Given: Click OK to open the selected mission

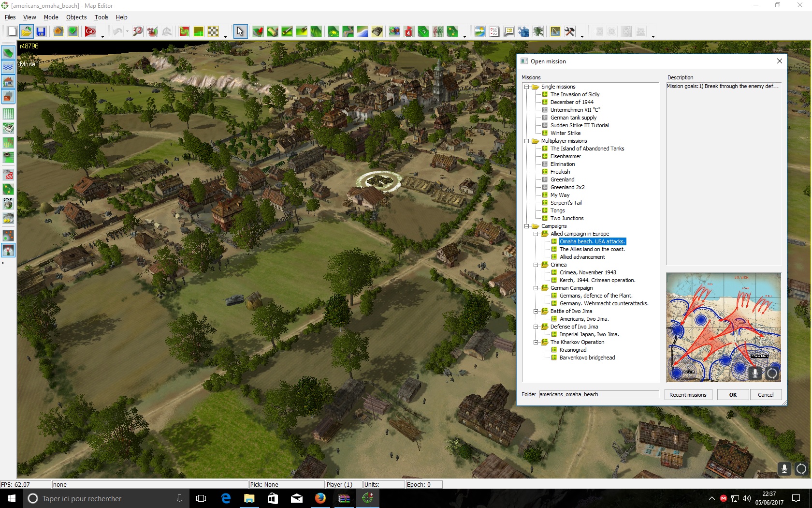Looking at the screenshot, I should pos(732,394).
